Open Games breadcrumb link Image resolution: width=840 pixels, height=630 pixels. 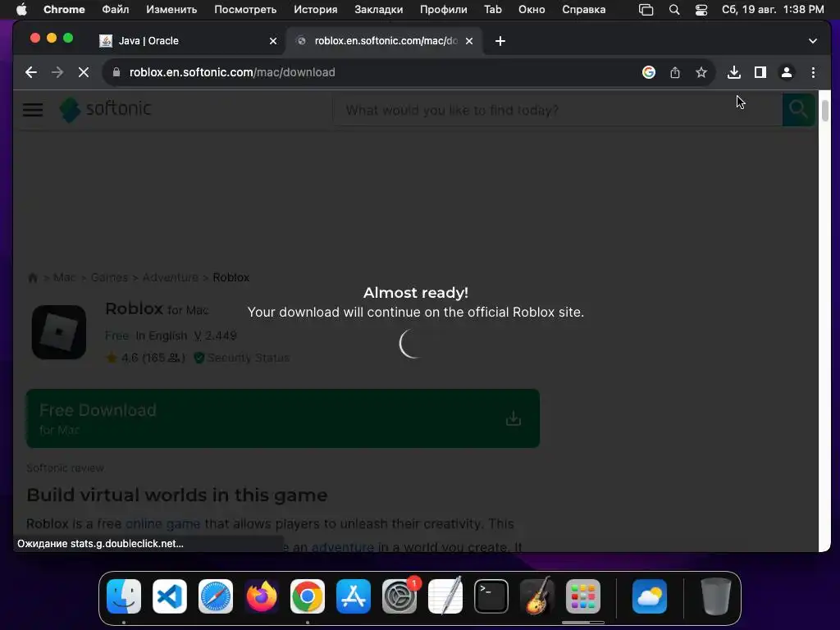tap(109, 277)
